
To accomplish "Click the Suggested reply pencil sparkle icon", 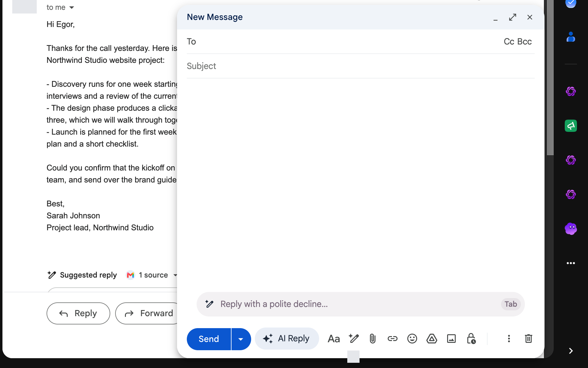I will pos(52,275).
